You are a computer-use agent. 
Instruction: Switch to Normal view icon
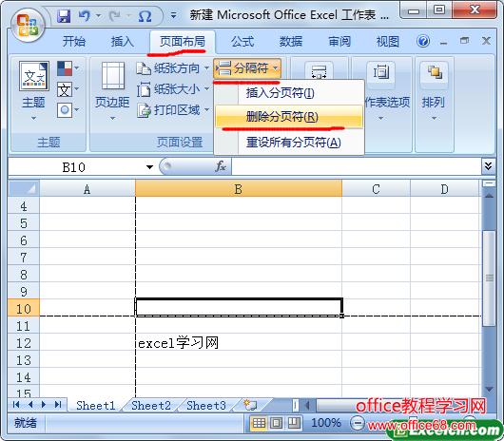point(259,423)
